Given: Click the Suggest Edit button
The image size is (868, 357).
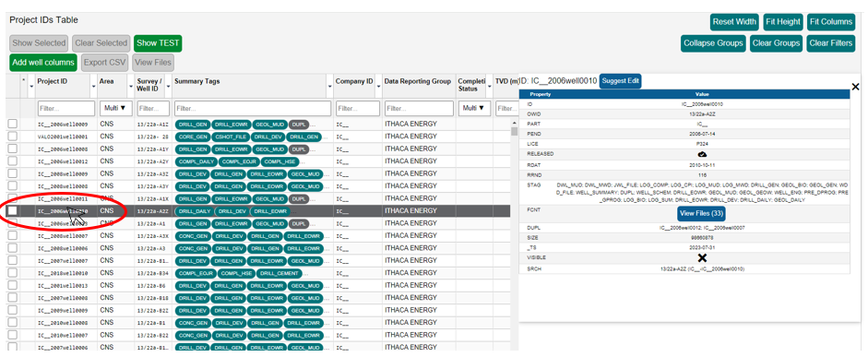Looking at the screenshot, I should [621, 81].
